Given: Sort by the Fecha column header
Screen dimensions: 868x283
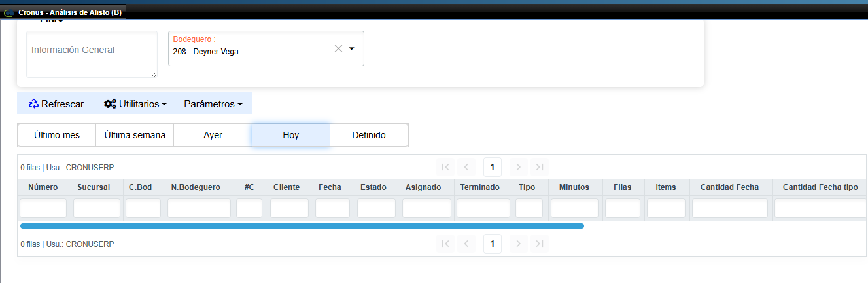Looking at the screenshot, I should tap(333, 187).
